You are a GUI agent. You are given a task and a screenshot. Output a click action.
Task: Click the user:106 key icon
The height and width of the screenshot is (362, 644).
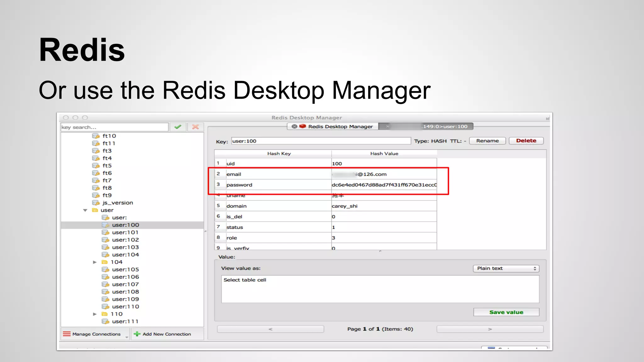pos(105,277)
